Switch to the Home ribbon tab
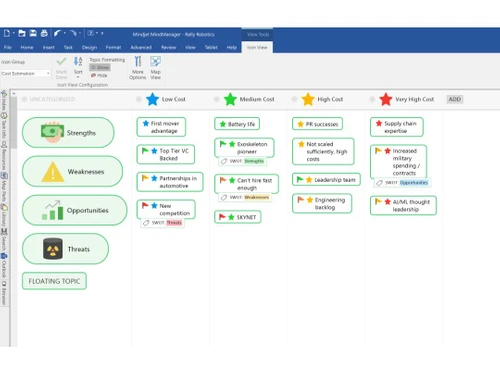 click(x=27, y=47)
